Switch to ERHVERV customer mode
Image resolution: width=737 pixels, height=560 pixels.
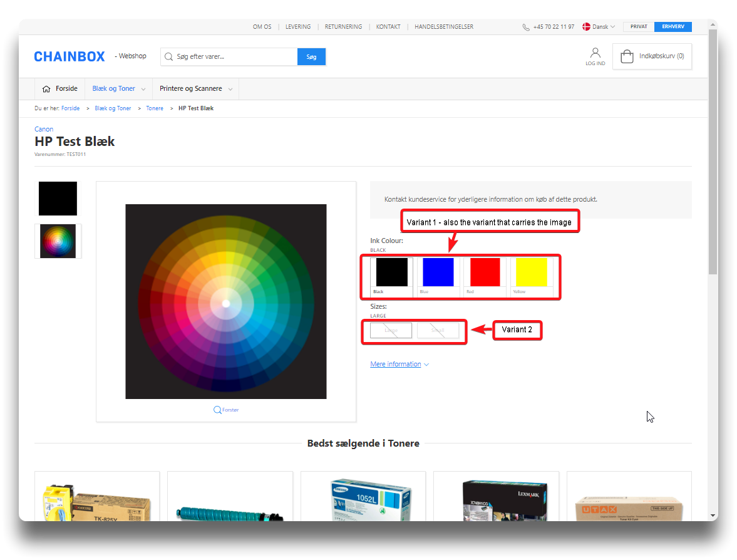coord(673,27)
